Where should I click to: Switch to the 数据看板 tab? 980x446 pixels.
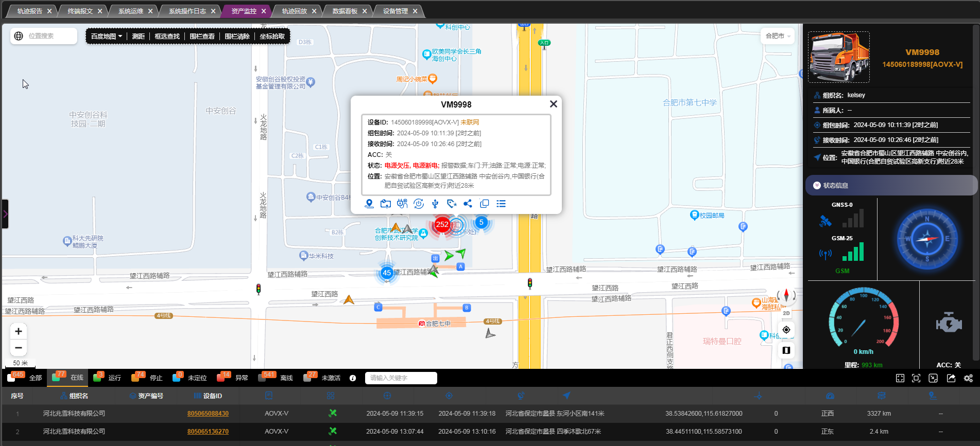[x=345, y=11]
